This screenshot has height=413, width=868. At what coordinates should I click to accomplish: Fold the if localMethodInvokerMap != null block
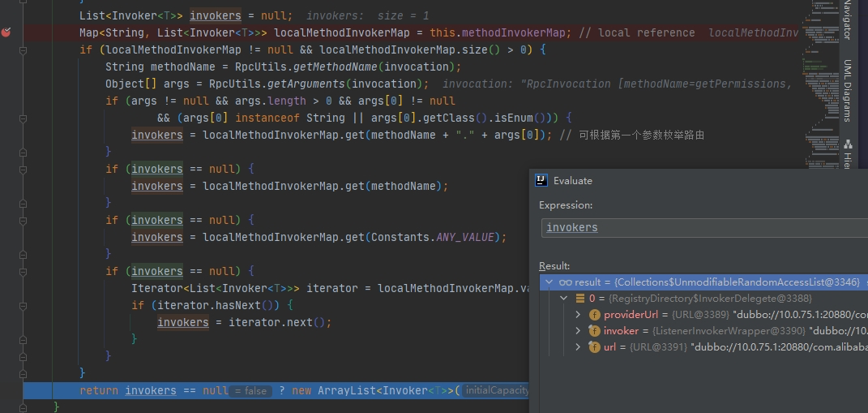pyautogui.click(x=23, y=50)
